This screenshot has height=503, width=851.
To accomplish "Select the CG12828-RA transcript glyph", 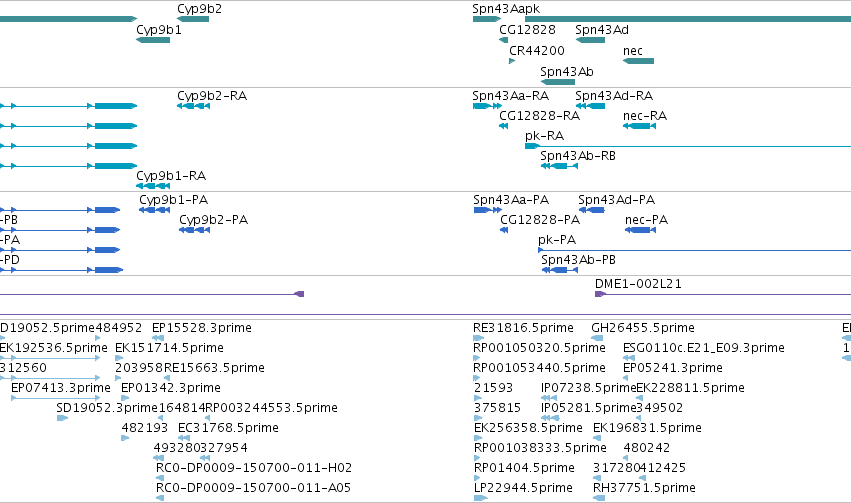I will (504, 126).
